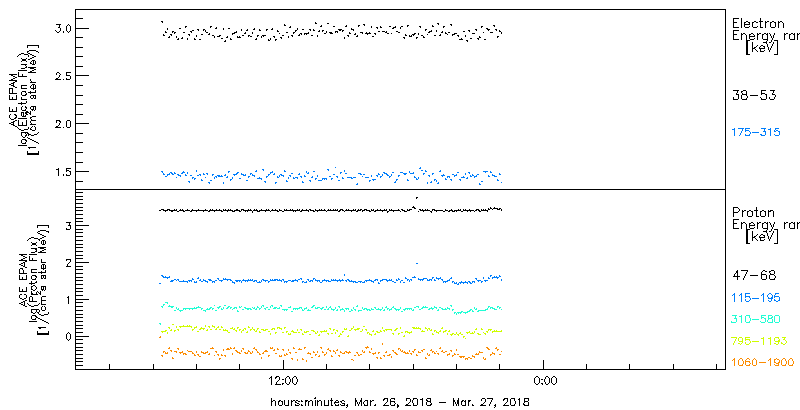
Task: Select the black "47-68" proton energy label
Action: pos(754,276)
